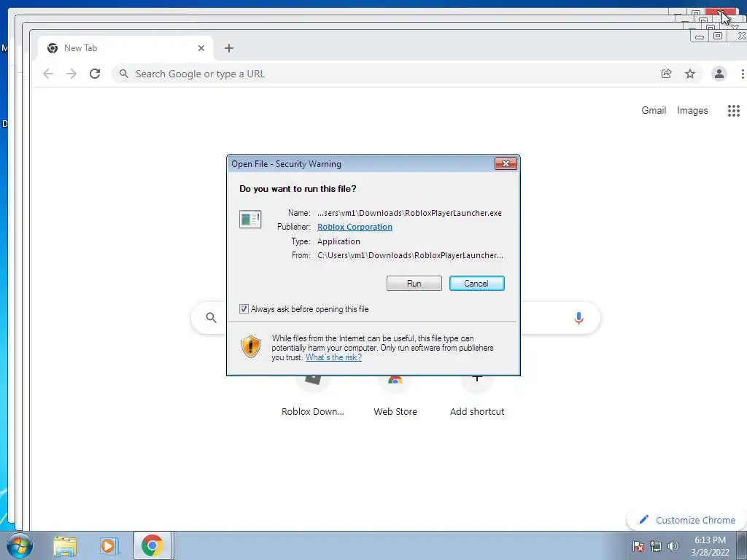Open Gmail link
The height and width of the screenshot is (560, 747).
tap(653, 111)
